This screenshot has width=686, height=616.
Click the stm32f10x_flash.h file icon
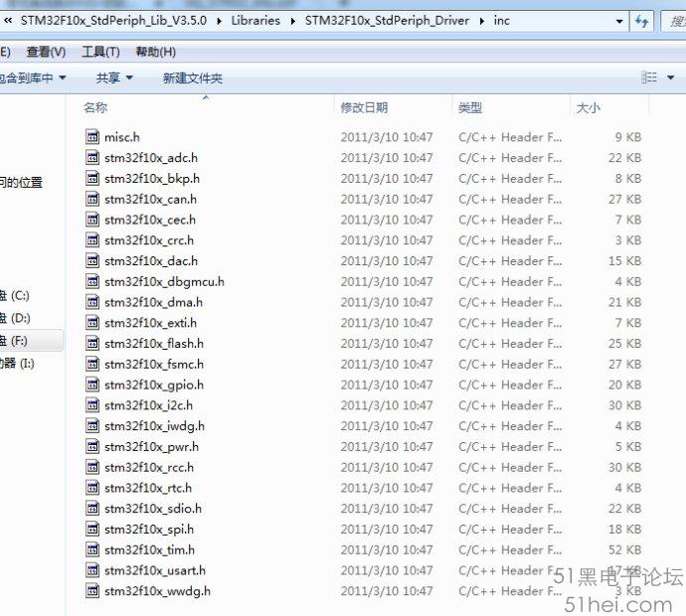pyautogui.click(x=92, y=343)
